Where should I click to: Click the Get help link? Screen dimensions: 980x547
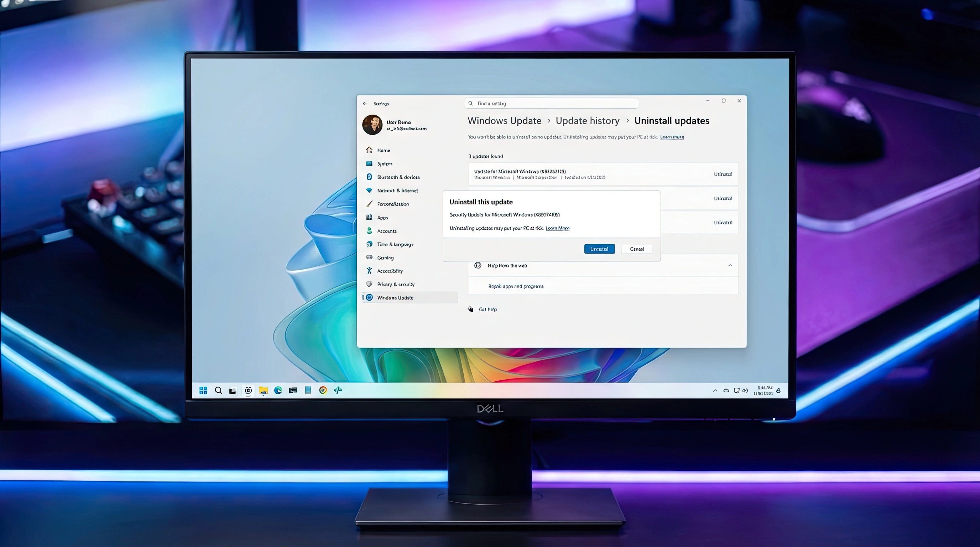click(x=488, y=309)
